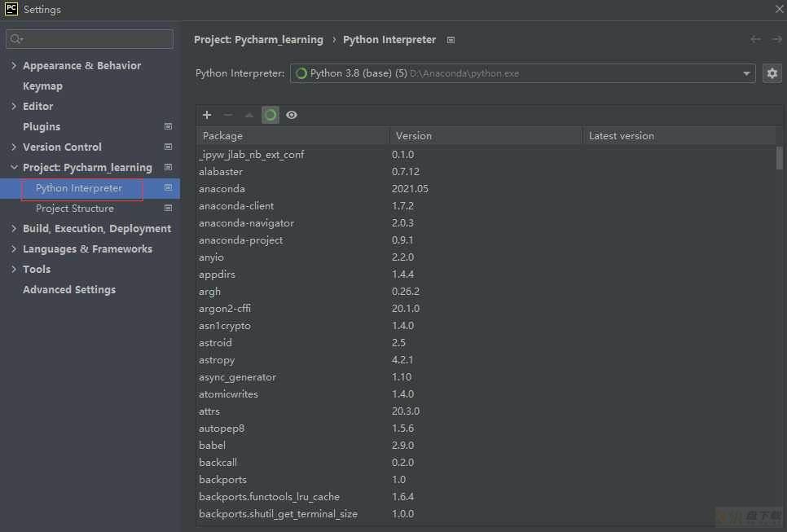Click project-level icon beside Plugins
787x532 pixels.
[168, 126]
